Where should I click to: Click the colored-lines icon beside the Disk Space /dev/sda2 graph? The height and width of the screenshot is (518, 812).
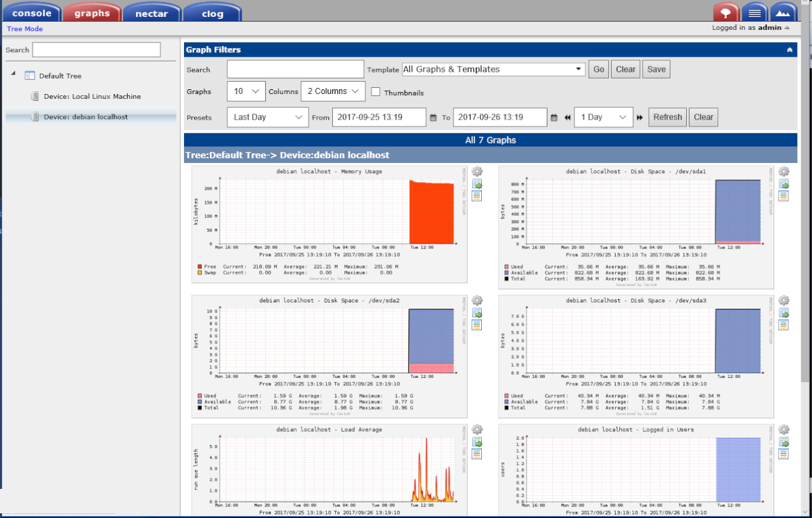(477, 325)
